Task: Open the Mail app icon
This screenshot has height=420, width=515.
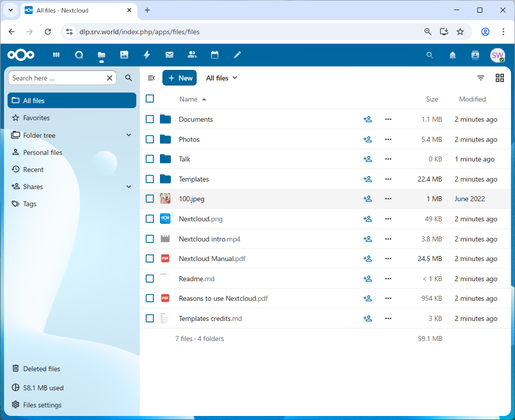Action: [169, 55]
